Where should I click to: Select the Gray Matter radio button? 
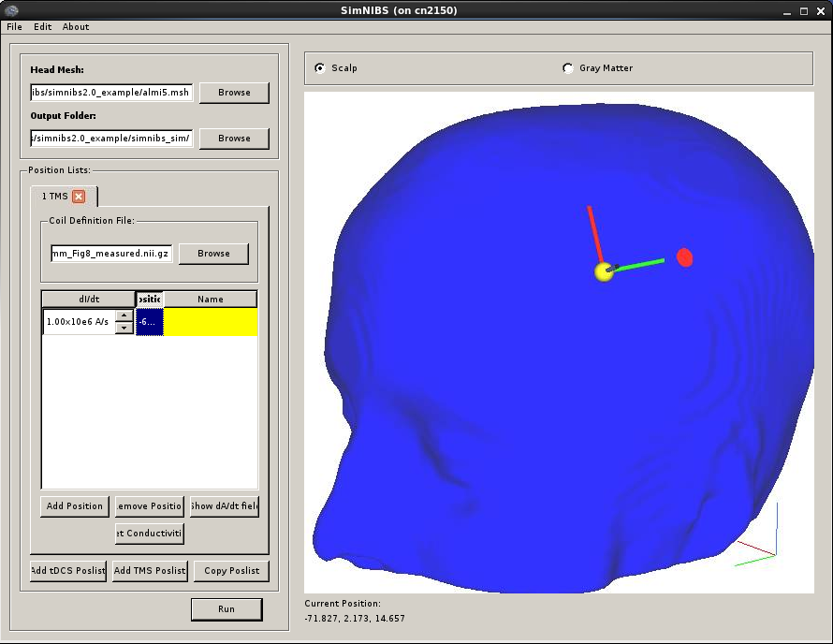pyautogui.click(x=568, y=67)
